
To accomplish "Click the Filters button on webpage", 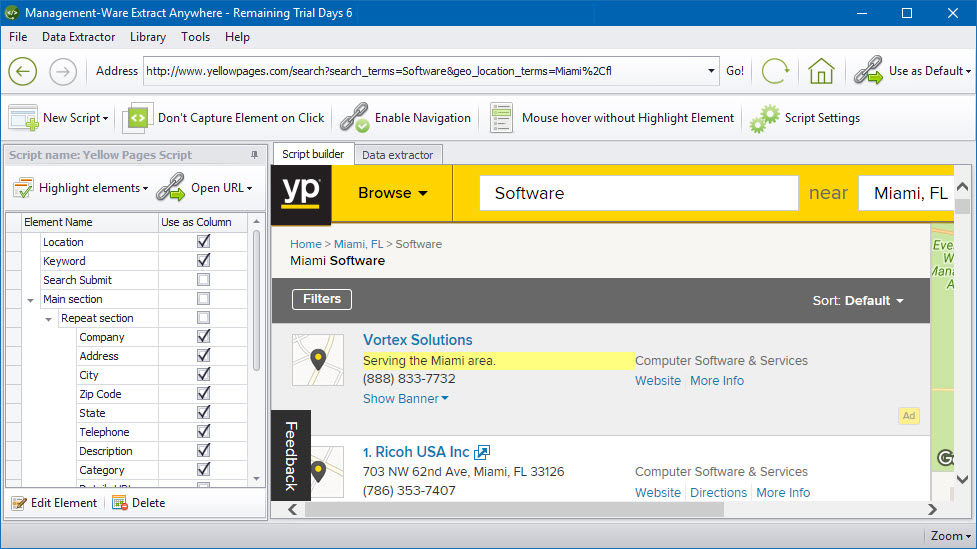I will 322,299.
